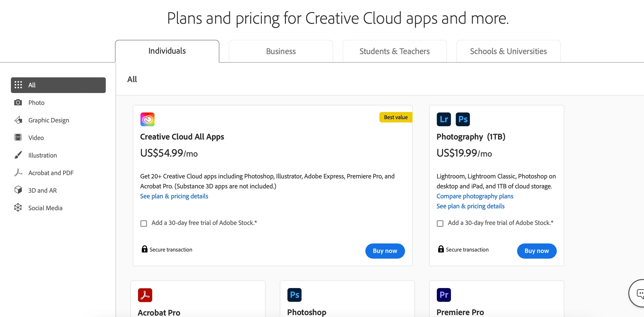644x317 pixels.
Task: Filter plans by Graphic Design category
Action: click(49, 120)
